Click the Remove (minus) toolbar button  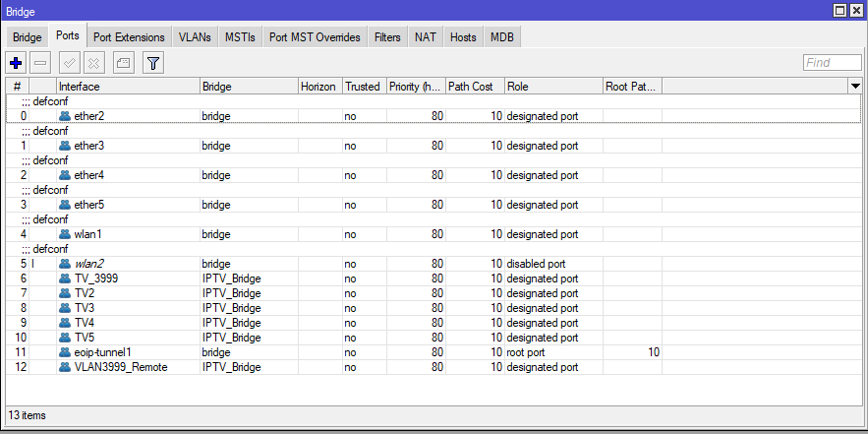tap(40, 63)
